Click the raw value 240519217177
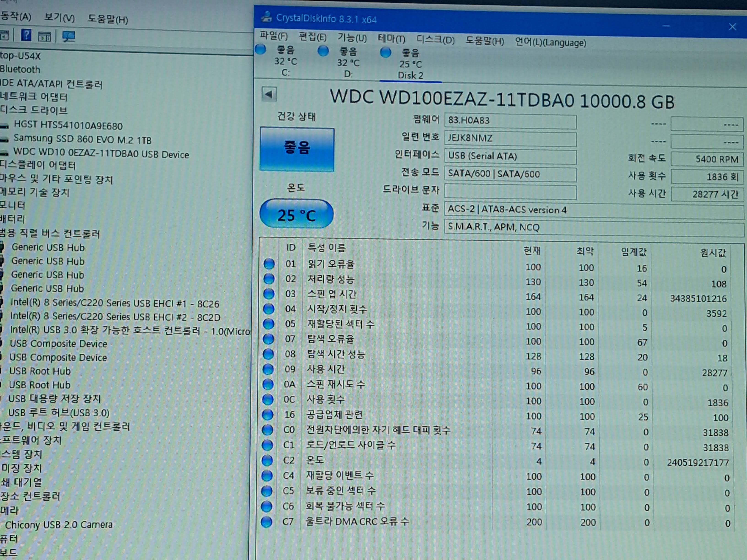The image size is (747, 560). pyautogui.click(x=698, y=463)
